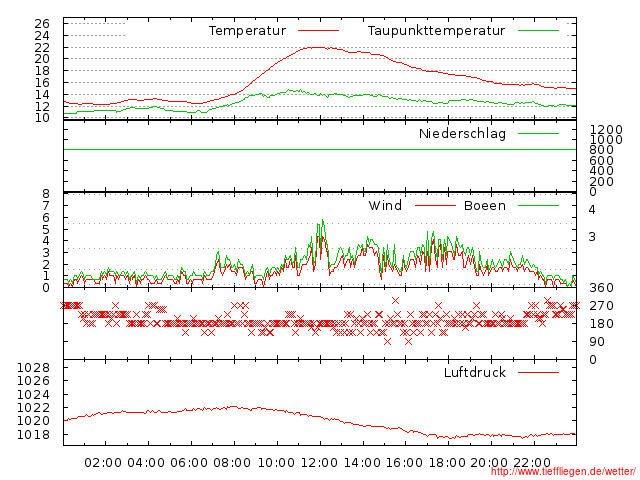Click the 06:00 time axis label

coord(189,463)
